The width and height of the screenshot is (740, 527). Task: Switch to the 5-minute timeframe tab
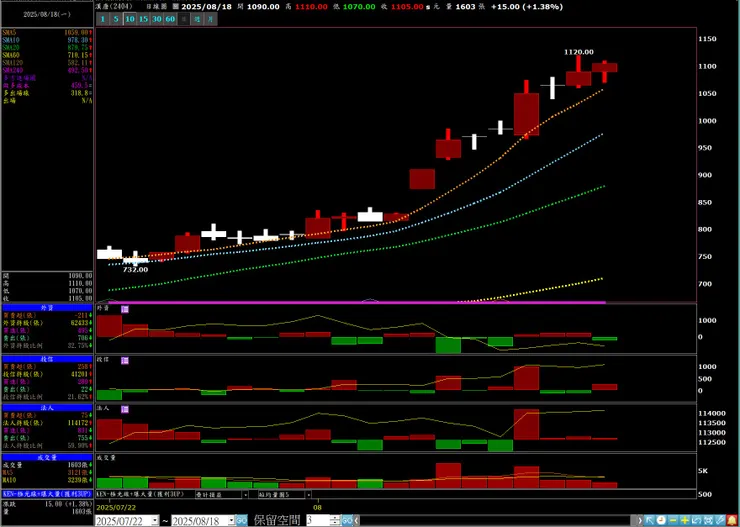coord(116,19)
